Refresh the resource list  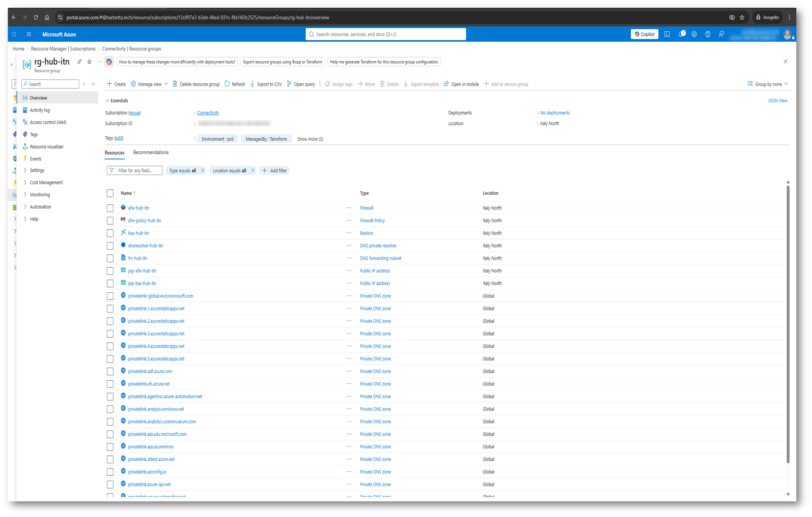coord(235,84)
